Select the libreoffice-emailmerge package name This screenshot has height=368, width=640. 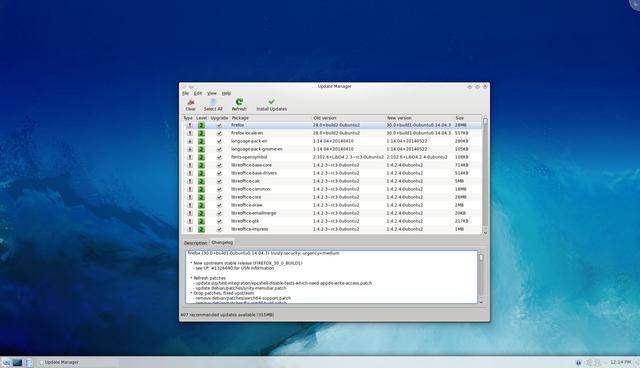pos(253,213)
